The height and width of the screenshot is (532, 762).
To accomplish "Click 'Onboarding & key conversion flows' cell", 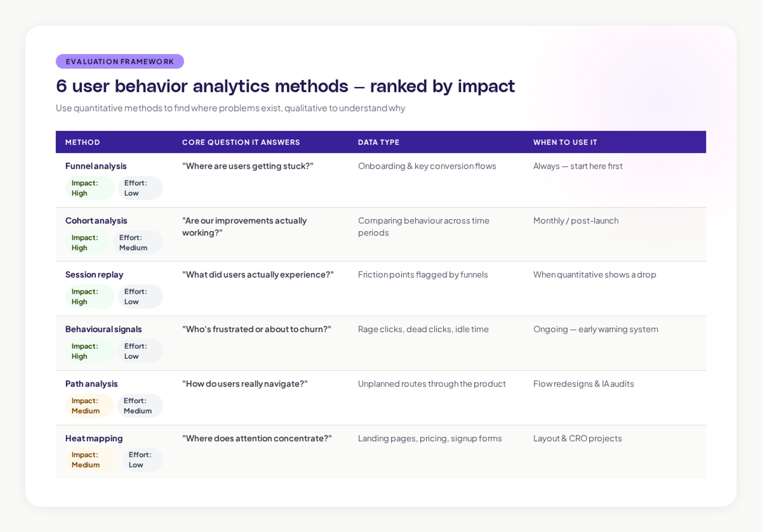I will (x=427, y=166).
